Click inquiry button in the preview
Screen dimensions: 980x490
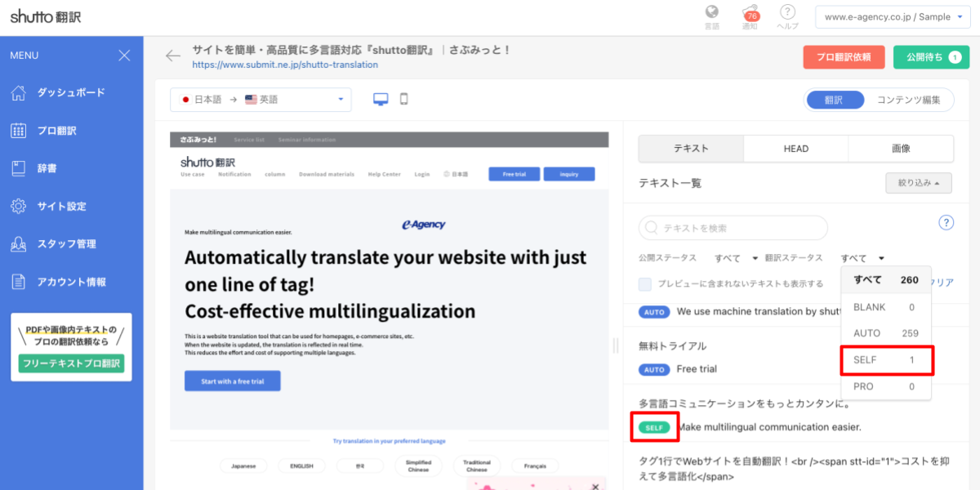pos(569,174)
